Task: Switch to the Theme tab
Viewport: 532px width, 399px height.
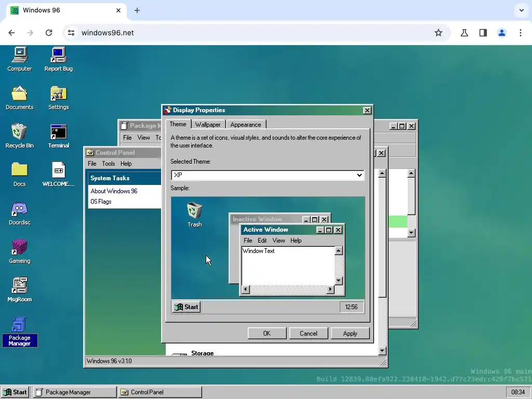Action: 178,124
